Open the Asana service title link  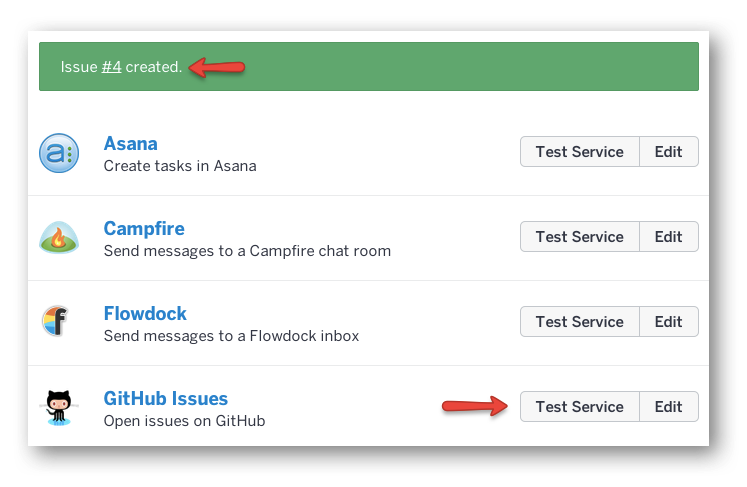[130, 143]
